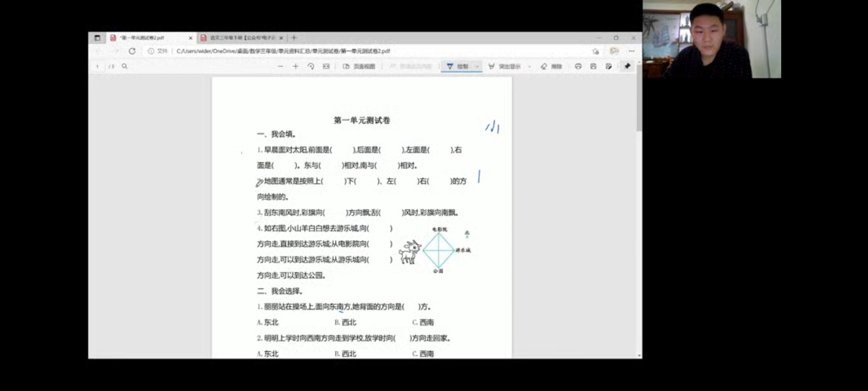Open the 页面视图 page view option
The height and width of the screenshot is (391, 868).
click(x=359, y=66)
